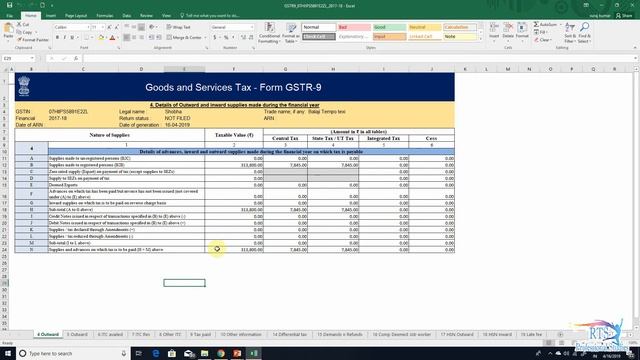The width and height of the screenshot is (640, 360).
Task: Apply the Percent Style format
Action: [x=226, y=38]
